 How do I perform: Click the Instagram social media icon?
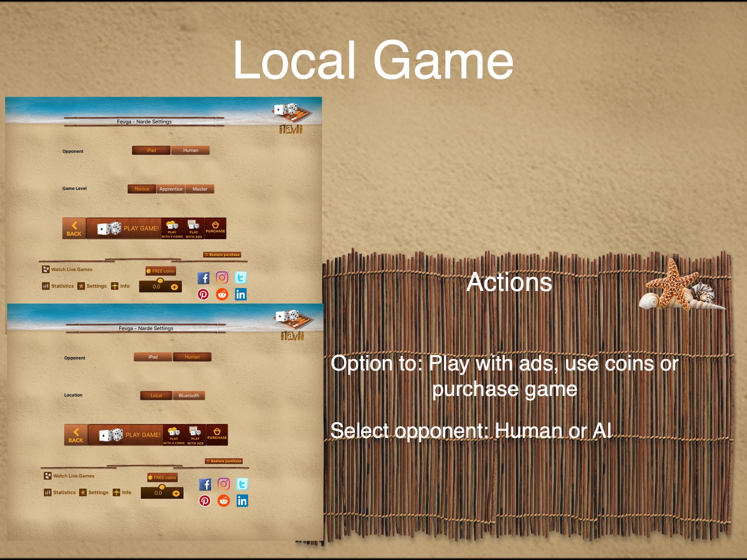coord(222,277)
